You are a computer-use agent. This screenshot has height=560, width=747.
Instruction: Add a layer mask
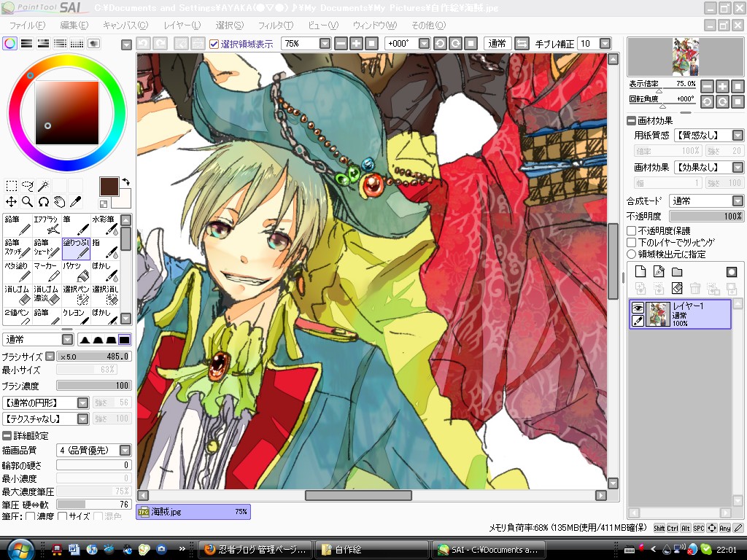732,272
